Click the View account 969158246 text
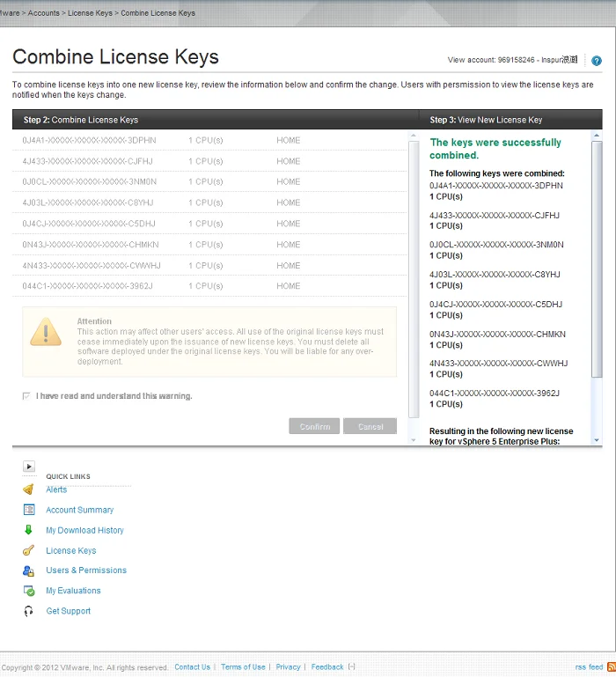The image size is (616, 677). (x=512, y=60)
